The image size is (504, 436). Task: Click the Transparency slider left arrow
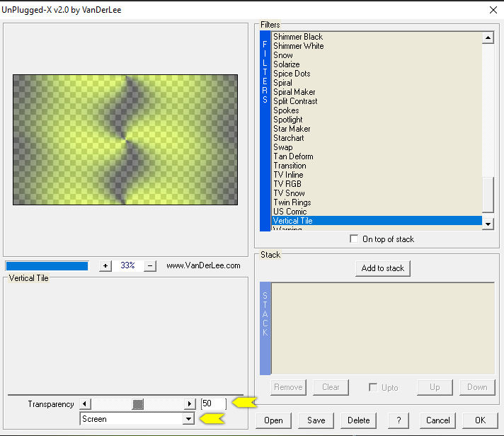[x=85, y=404]
